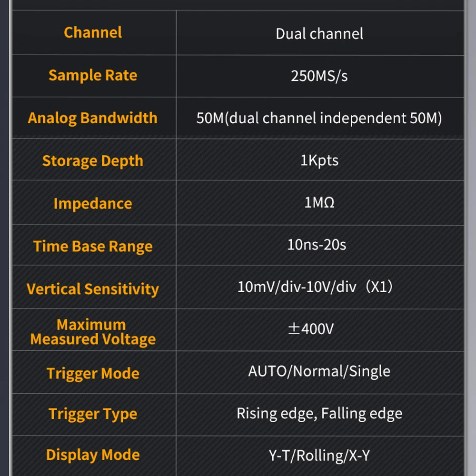Select the 1Kpts value
This screenshot has width=476, height=476.
point(319,160)
